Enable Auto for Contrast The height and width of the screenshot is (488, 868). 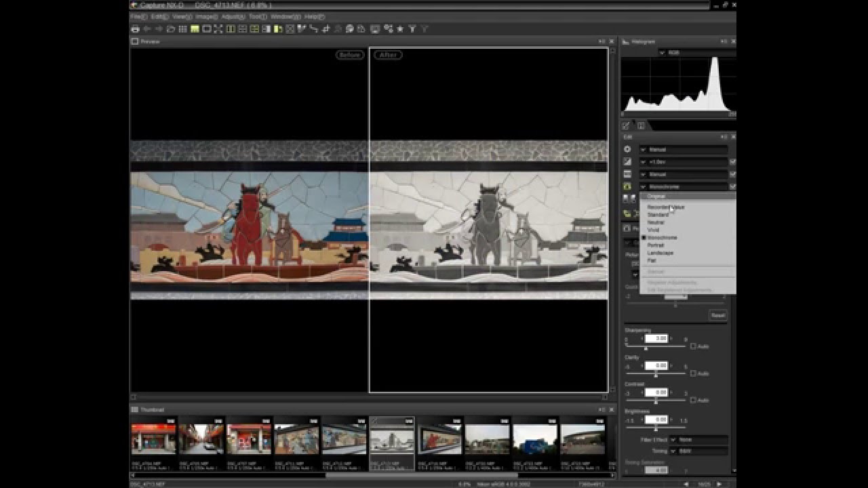693,401
